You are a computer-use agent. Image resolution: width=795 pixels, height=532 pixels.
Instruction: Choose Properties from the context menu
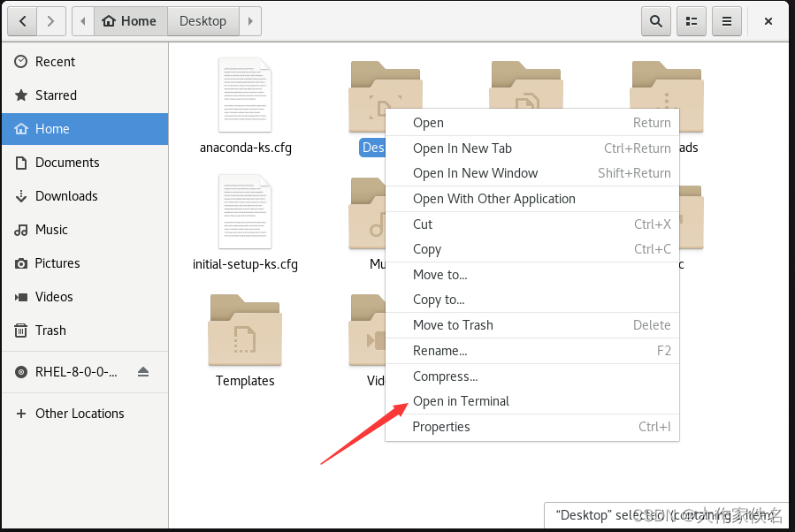[x=532, y=427]
